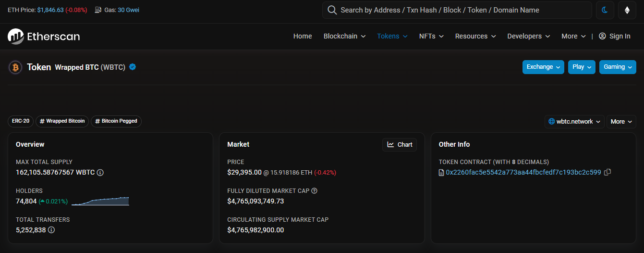Click the Wrapped BTC (WBTC) token title
Screen dimensions: 644x253
[x=90, y=67]
